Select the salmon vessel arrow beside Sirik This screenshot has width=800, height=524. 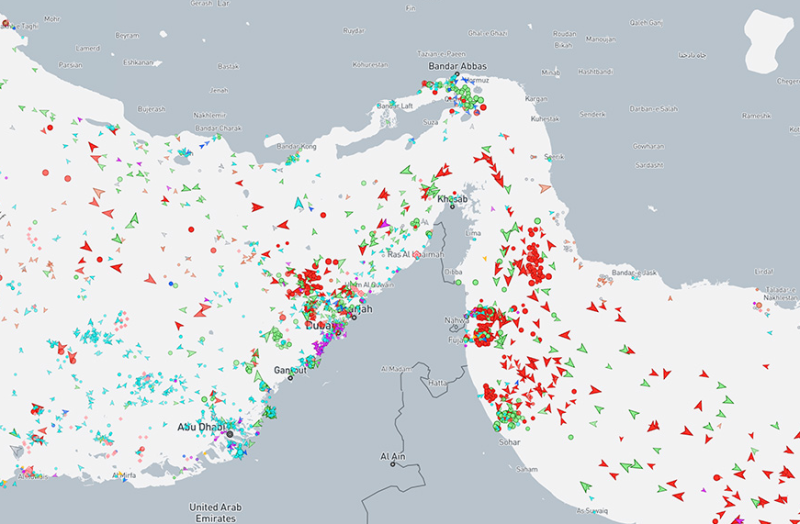pos(544,187)
